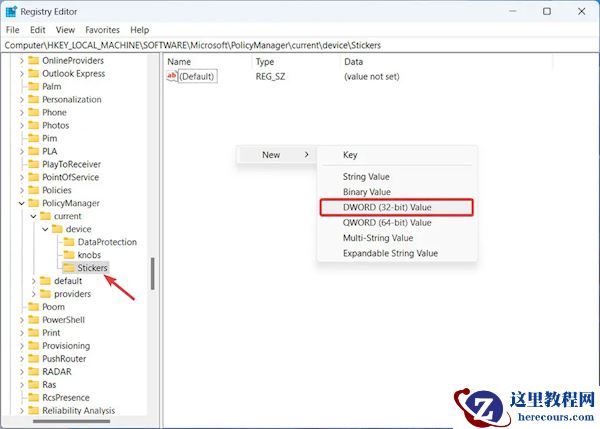Choose Expandable String Value from submenu
Screen dimensions: 600x429
[x=396, y=253]
